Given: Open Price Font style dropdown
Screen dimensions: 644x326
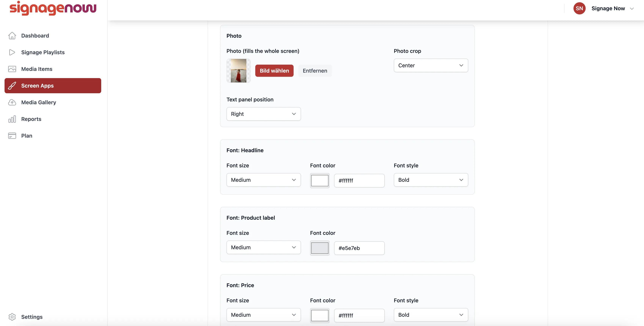Looking at the screenshot, I should point(431,315).
